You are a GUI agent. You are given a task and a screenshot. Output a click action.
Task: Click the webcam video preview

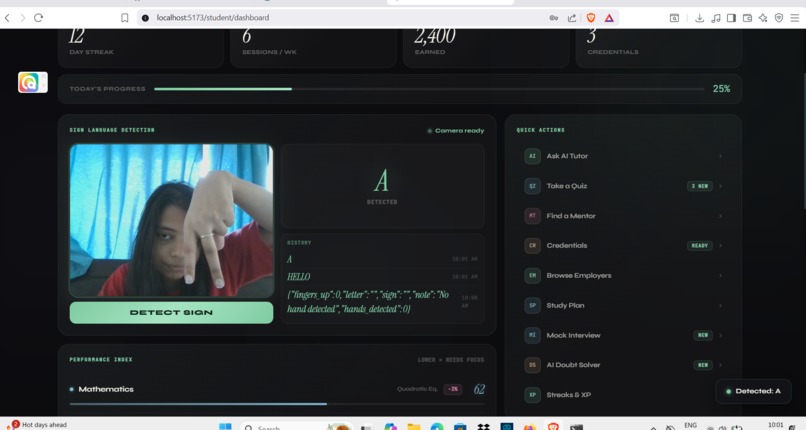pyautogui.click(x=171, y=220)
